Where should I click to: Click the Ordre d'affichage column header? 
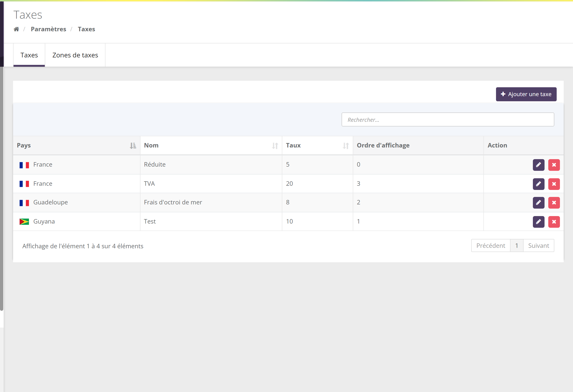(418, 145)
